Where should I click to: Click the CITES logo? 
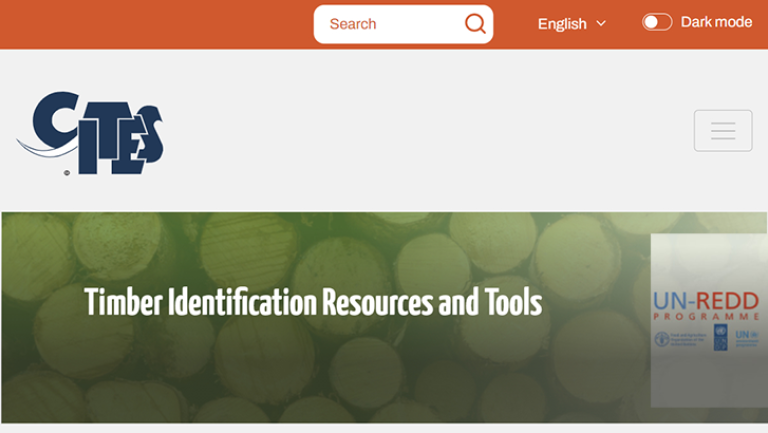[x=90, y=133]
